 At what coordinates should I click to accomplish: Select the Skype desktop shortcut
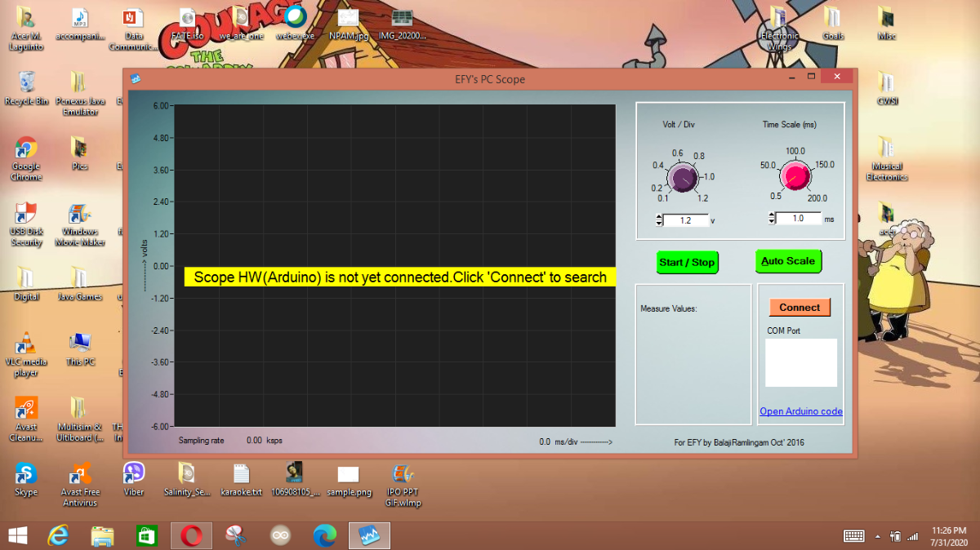[26, 480]
